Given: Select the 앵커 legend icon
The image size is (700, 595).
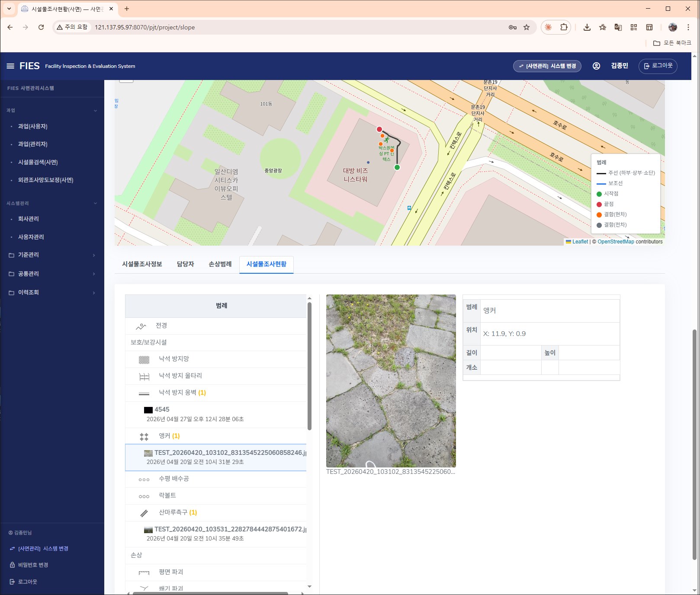Looking at the screenshot, I should (x=144, y=436).
